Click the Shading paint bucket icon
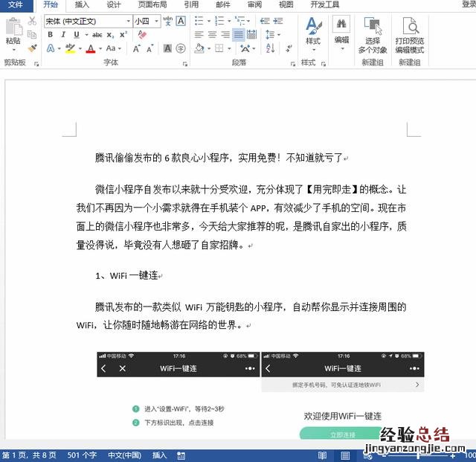Viewport: 476px width, 462px height. tap(199, 48)
